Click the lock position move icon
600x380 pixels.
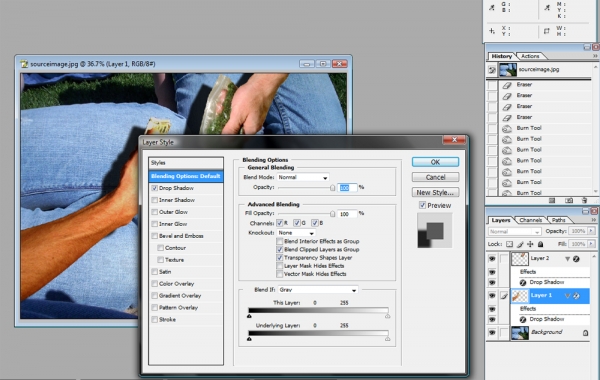coord(530,244)
